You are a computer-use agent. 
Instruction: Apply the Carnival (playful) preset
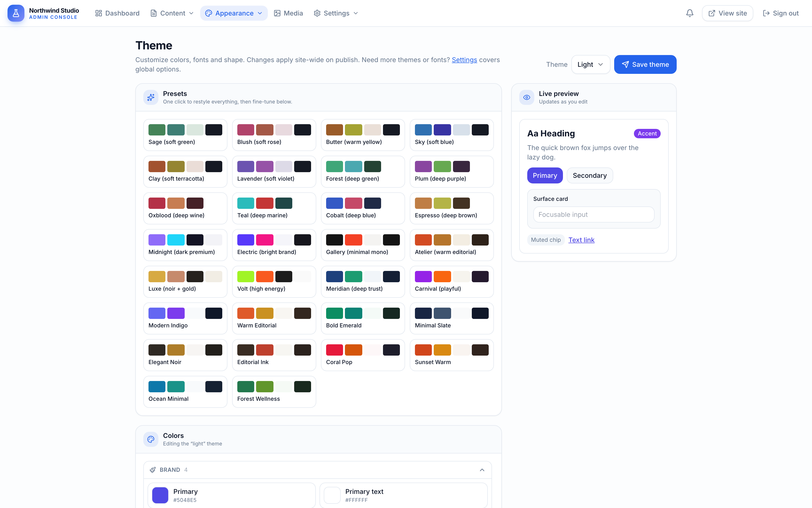[x=452, y=282]
